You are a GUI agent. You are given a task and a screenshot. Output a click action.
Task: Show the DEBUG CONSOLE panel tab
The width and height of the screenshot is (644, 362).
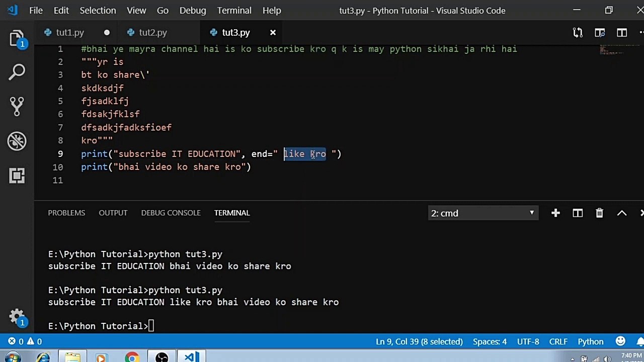(171, 213)
